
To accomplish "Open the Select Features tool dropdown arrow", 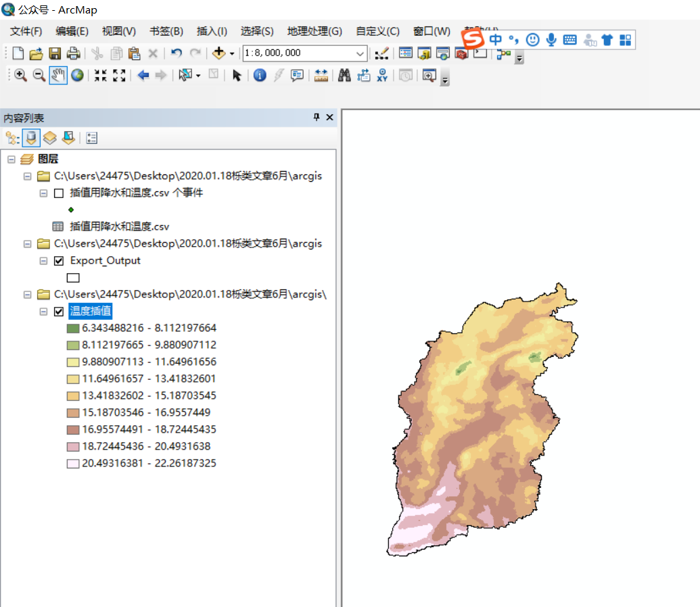I will (198, 76).
